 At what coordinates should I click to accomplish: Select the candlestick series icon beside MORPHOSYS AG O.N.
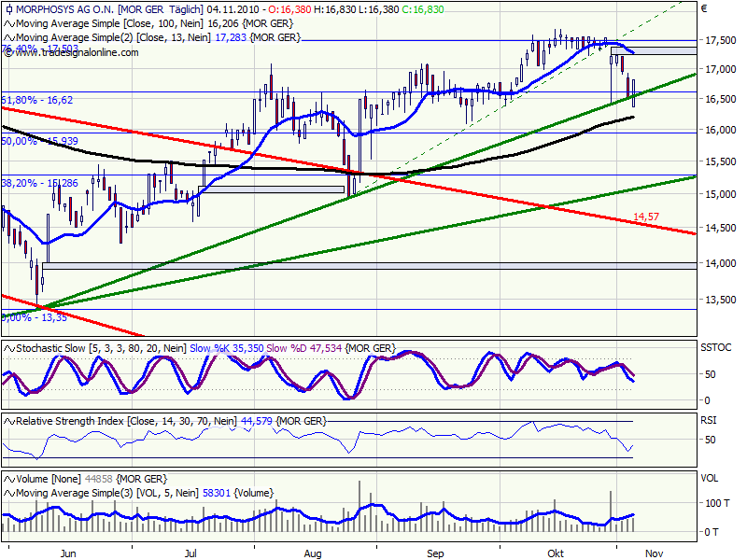[x=10, y=9]
